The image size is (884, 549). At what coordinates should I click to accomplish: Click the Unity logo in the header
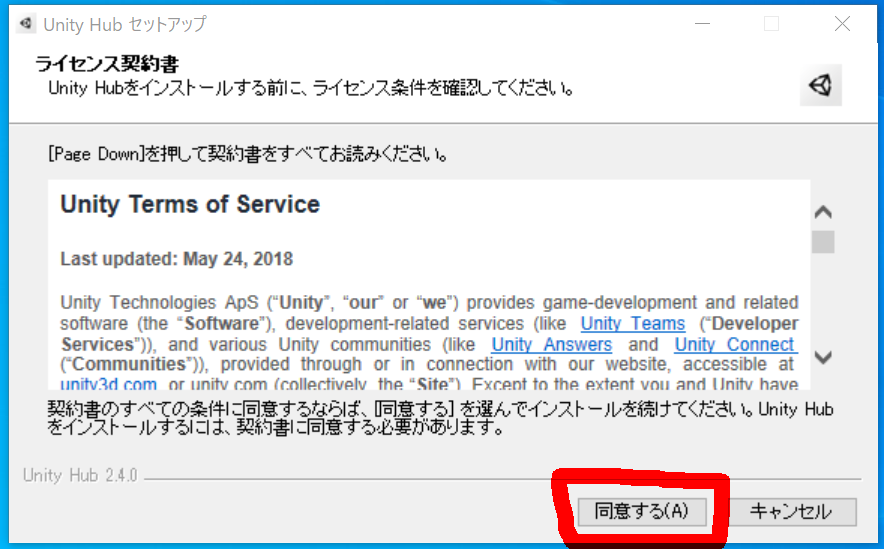(x=821, y=85)
